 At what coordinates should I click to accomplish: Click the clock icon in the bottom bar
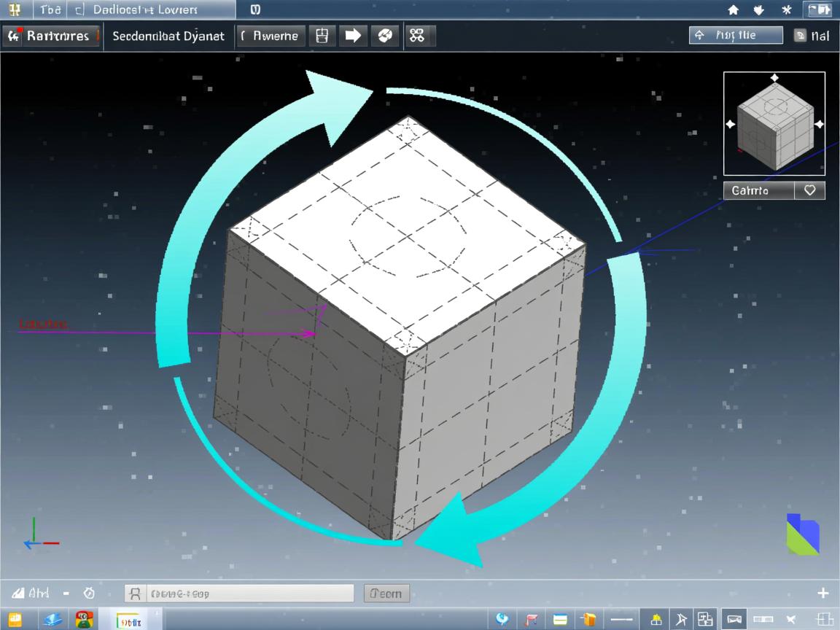pyautogui.click(x=89, y=593)
